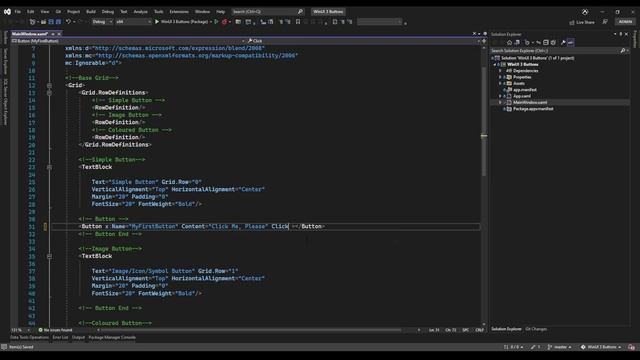Close the Solution Explorer panel
Screen dimensions: 640x360
coord(627,34)
